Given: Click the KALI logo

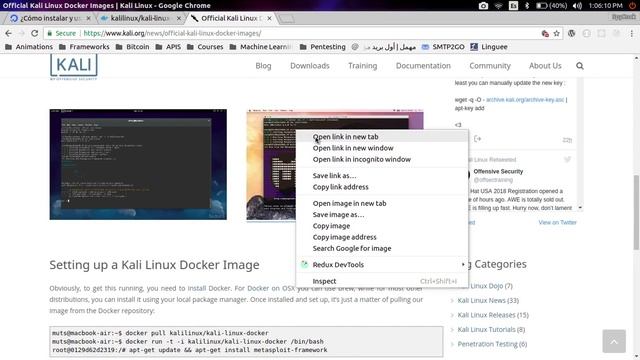Looking at the screenshot, I should click(x=74, y=66).
